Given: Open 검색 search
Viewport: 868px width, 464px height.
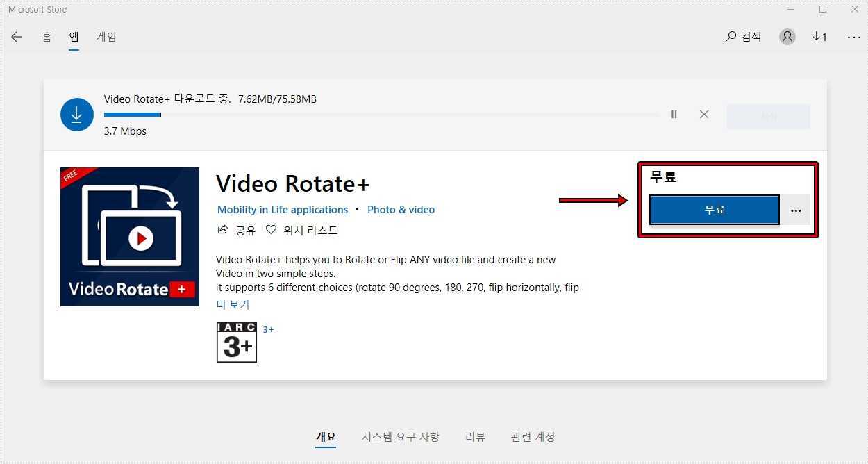Looking at the screenshot, I should tap(743, 37).
